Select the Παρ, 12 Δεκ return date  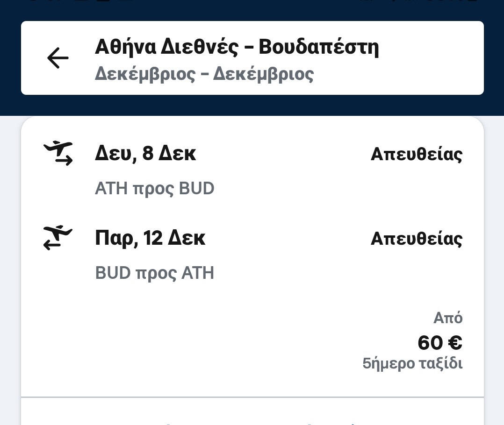point(150,238)
